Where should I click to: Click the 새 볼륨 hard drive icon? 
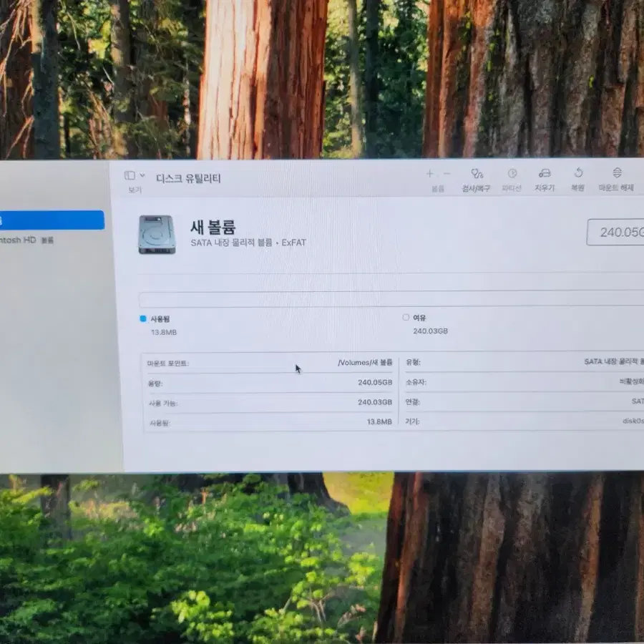coord(157,235)
